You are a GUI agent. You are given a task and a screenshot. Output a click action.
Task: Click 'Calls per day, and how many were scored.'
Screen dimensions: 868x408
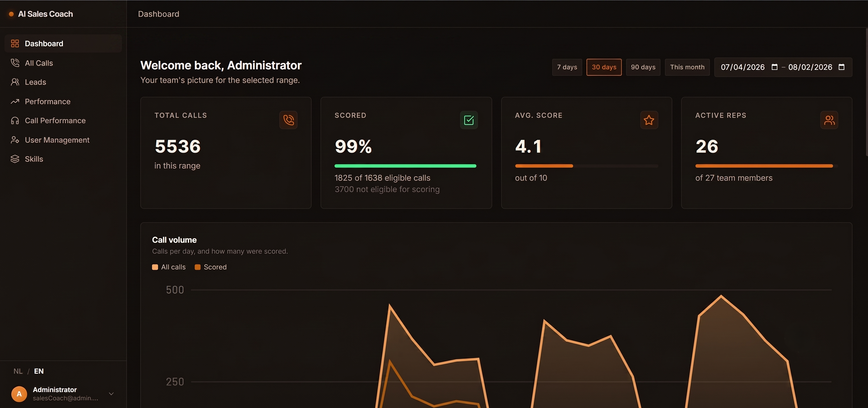click(x=220, y=251)
